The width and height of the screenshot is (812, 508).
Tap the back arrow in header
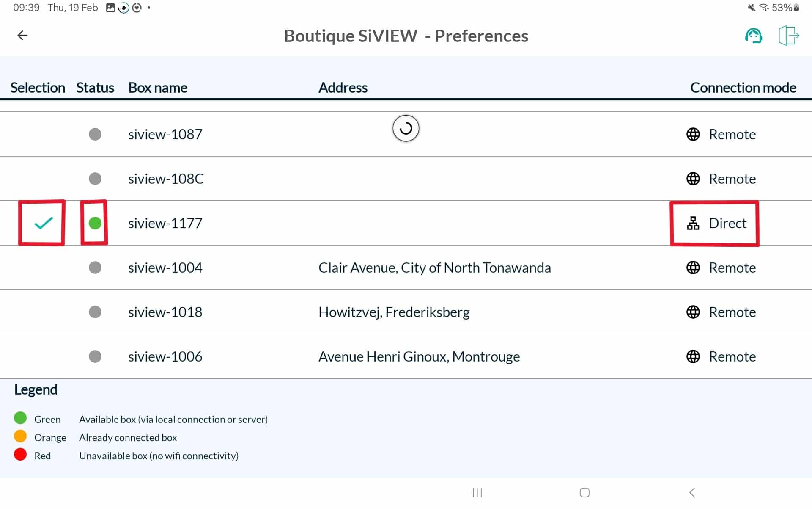(x=22, y=36)
